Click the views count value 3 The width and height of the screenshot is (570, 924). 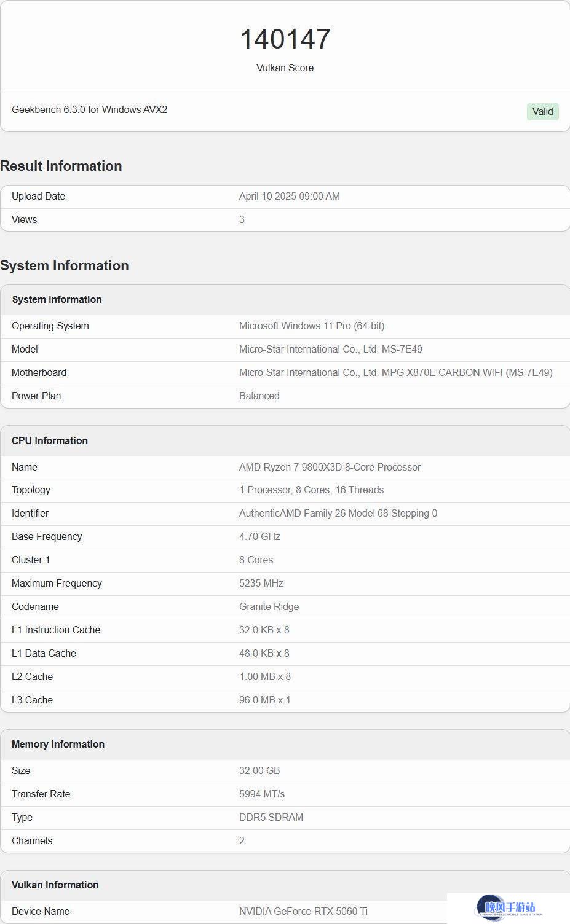pos(242,220)
